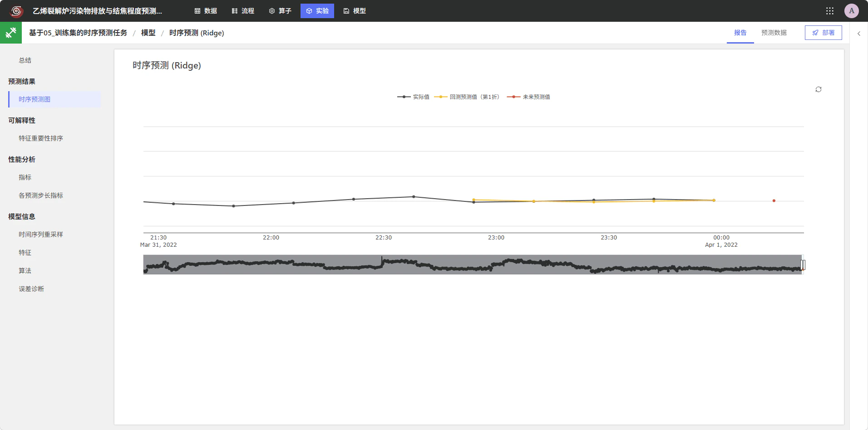
Task: Open the 数据 menu
Action: (x=206, y=11)
